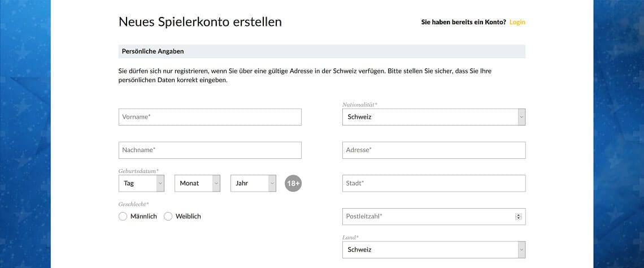
Task: Select the Männlich radio button
Action: (123, 216)
